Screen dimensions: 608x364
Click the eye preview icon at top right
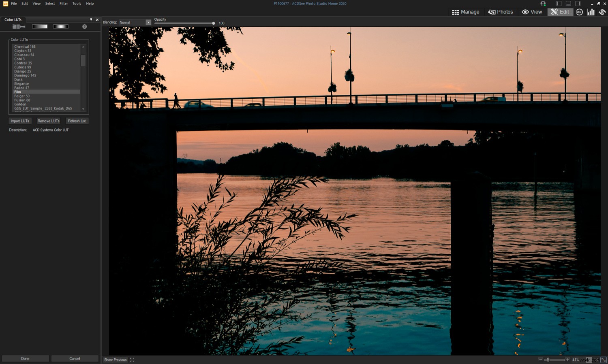(x=602, y=12)
